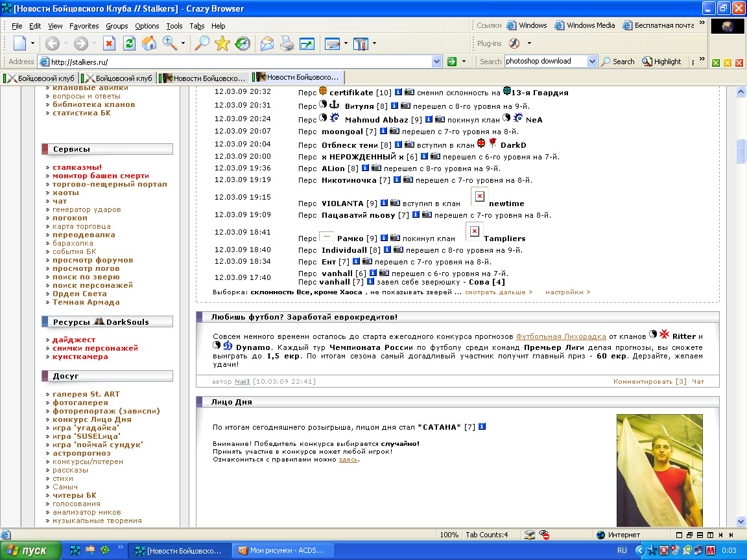The width and height of the screenshot is (747, 560).
Task: Expand the Edit page dropdown arrow
Action: pyautogui.click(x=346, y=43)
